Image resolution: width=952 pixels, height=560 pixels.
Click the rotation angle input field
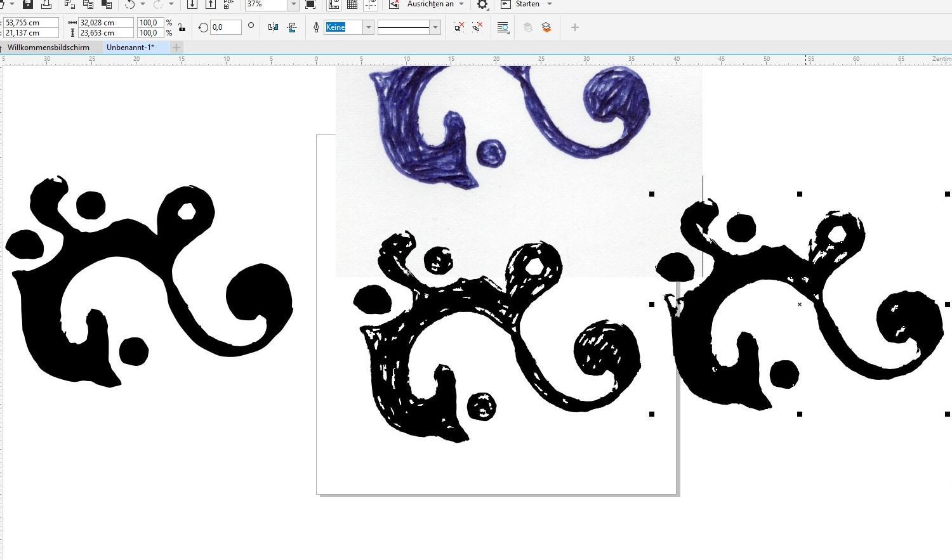point(225,27)
